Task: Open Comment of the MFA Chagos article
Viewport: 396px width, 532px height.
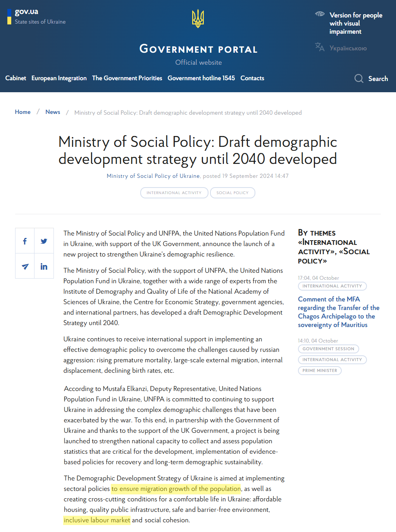Action: 339,312
